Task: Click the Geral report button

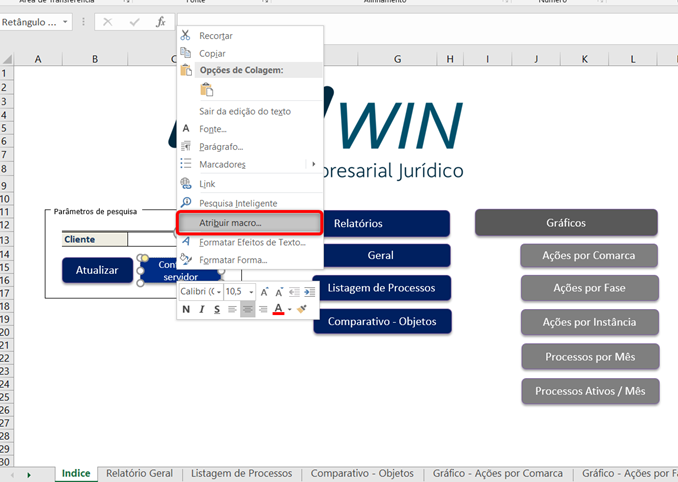Action: click(x=387, y=255)
